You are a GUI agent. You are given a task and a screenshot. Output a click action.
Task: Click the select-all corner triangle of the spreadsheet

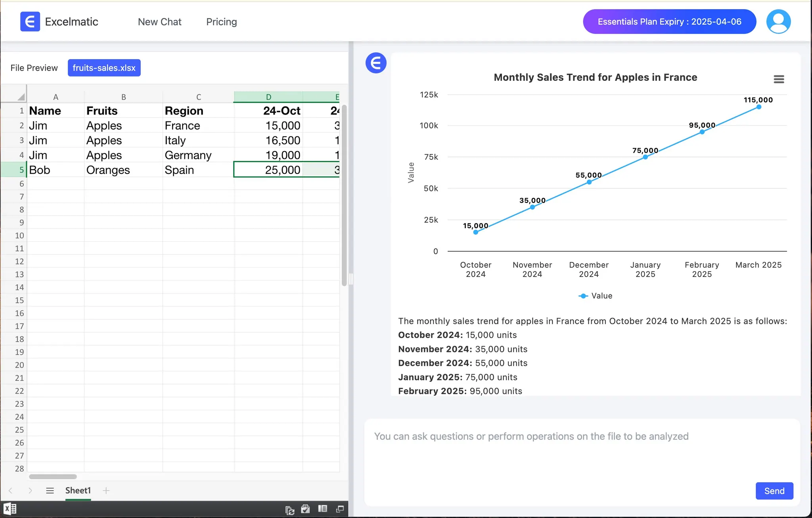click(21, 97)
